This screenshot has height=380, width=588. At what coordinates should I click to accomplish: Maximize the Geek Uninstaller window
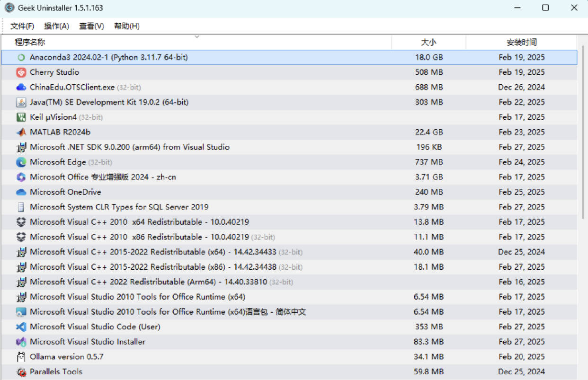click(545, 8)
